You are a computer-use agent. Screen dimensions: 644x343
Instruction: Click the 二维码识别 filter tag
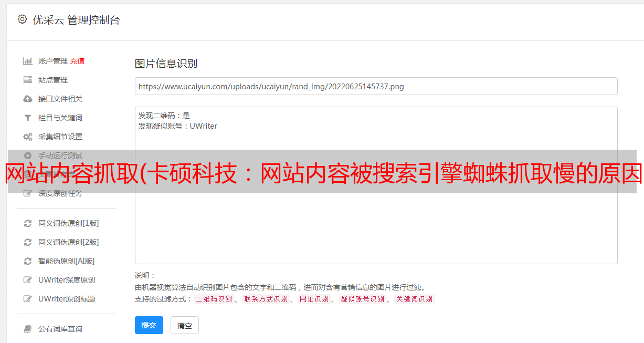click(x=214, y=299)
